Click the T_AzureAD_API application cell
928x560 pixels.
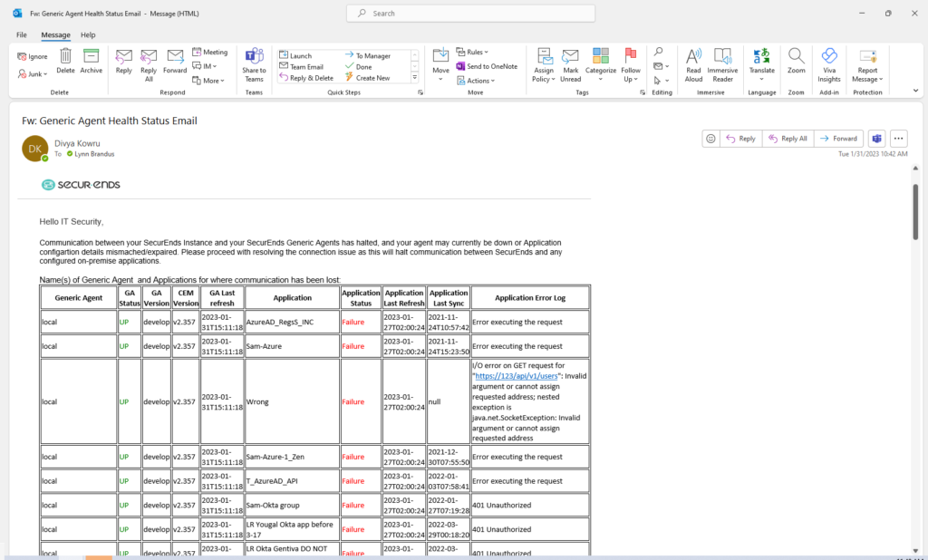tap(293, 480)
